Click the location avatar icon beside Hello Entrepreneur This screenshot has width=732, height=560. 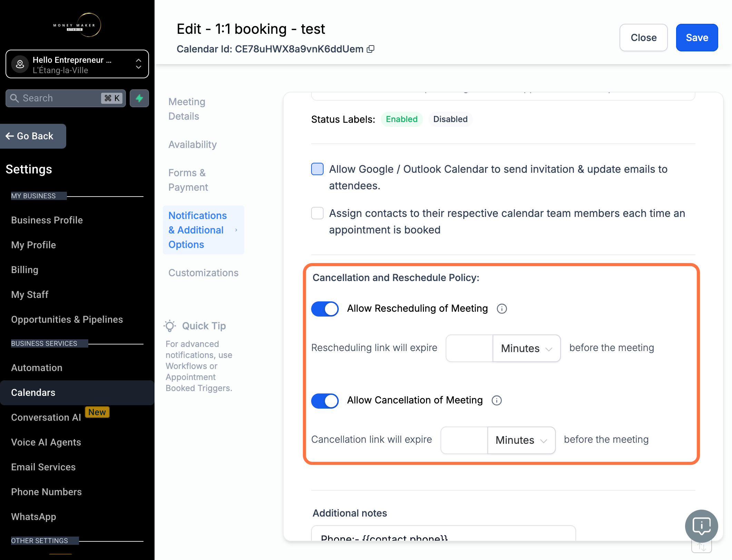(20, 64)
